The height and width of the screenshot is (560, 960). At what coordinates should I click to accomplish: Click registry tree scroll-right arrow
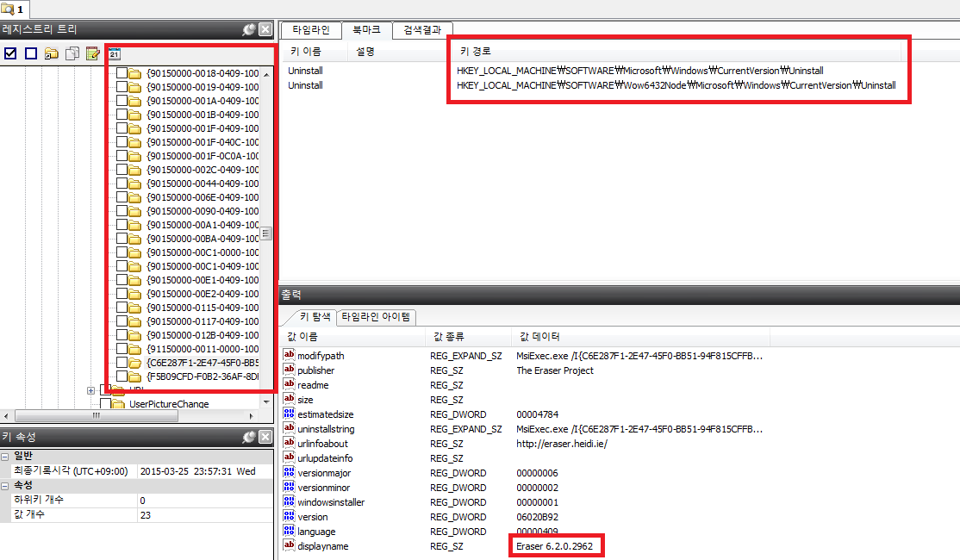pyautogui.click(x=251, y=415)
